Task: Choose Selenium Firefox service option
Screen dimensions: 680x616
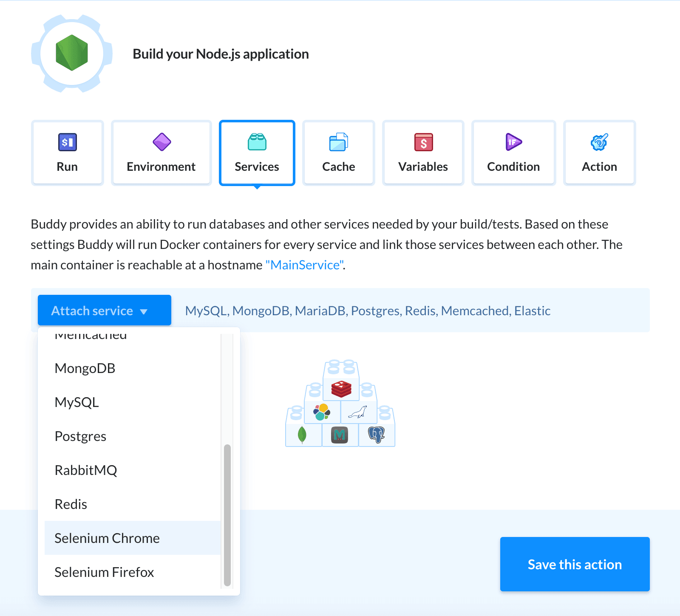Action: click(x=133, y=572)
